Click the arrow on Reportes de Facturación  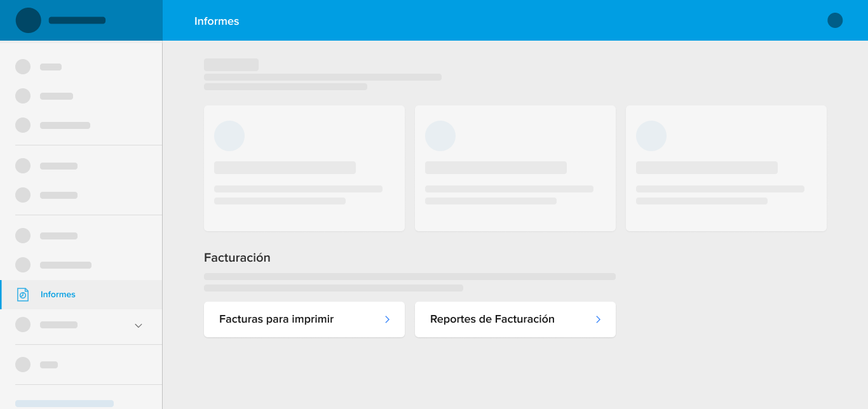(x=598, y=319)
